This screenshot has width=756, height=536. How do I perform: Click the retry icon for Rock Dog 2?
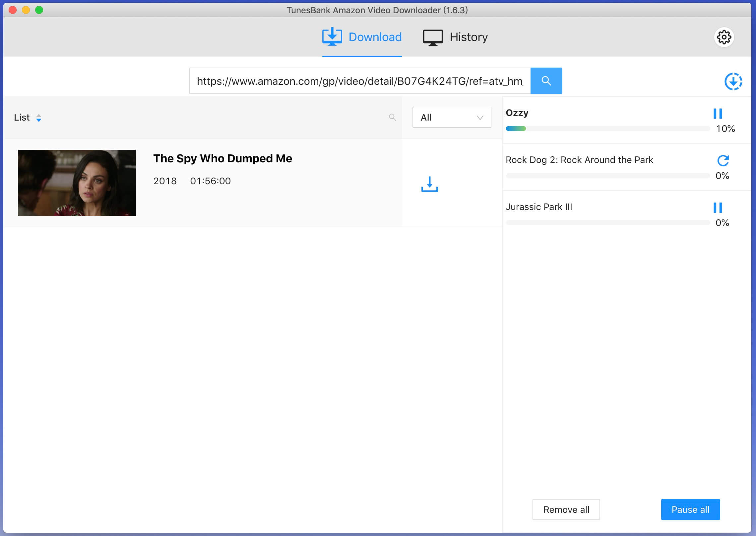723,160
